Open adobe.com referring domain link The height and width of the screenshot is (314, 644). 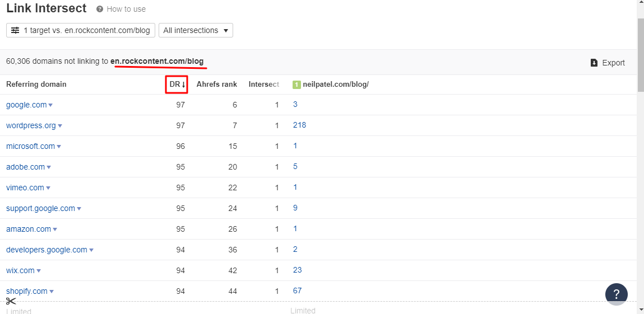25,167
